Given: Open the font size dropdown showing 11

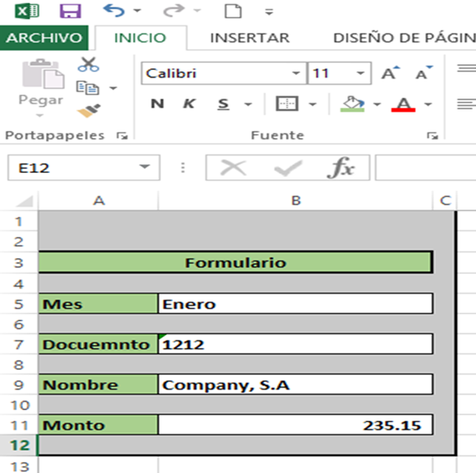Looking at the screenshot, I should coord(361,74).
